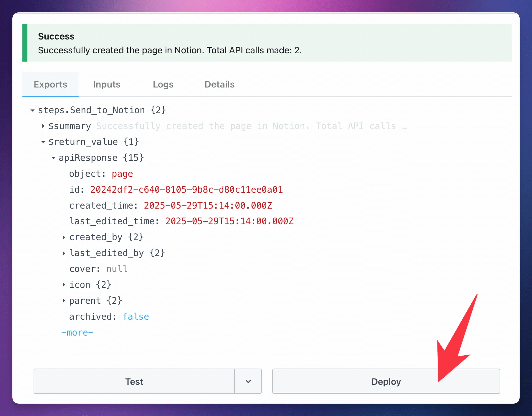Viewport: 532px width, 416px height.
Task: Click the Test button
Action: (x=134, y=381)
